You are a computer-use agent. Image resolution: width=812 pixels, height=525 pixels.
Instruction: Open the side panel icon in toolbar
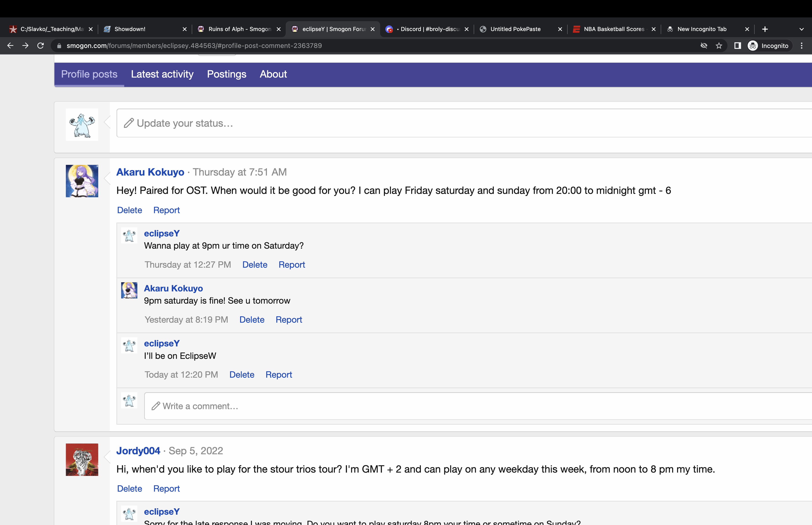[x=737, y=46]
